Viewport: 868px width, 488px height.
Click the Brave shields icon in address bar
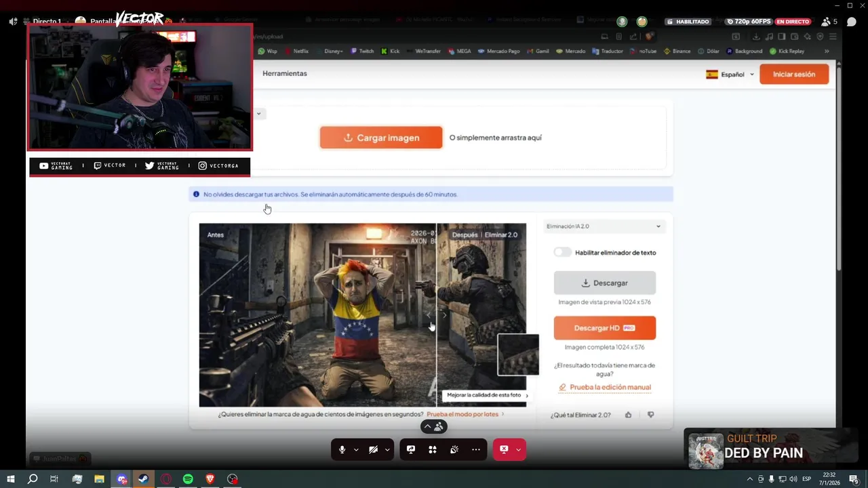[x=649, y=36]
